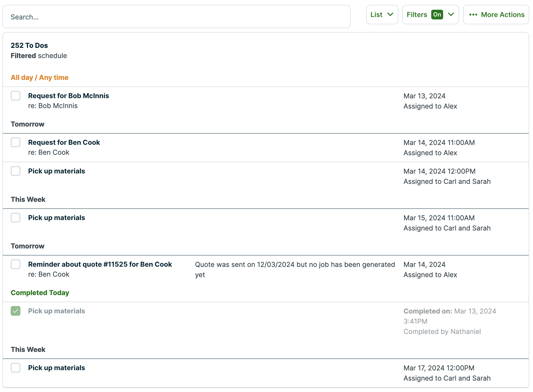Open "Request for Bob McInnis" to-do
The image size is (533, 392).
pos(69,96)
